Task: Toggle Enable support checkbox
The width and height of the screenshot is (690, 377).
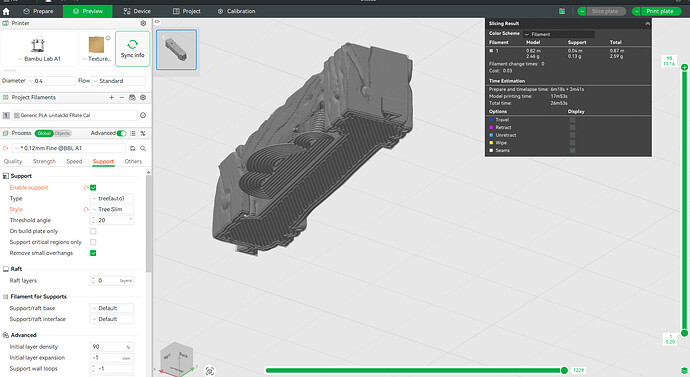Action: (x=93, y=187)
